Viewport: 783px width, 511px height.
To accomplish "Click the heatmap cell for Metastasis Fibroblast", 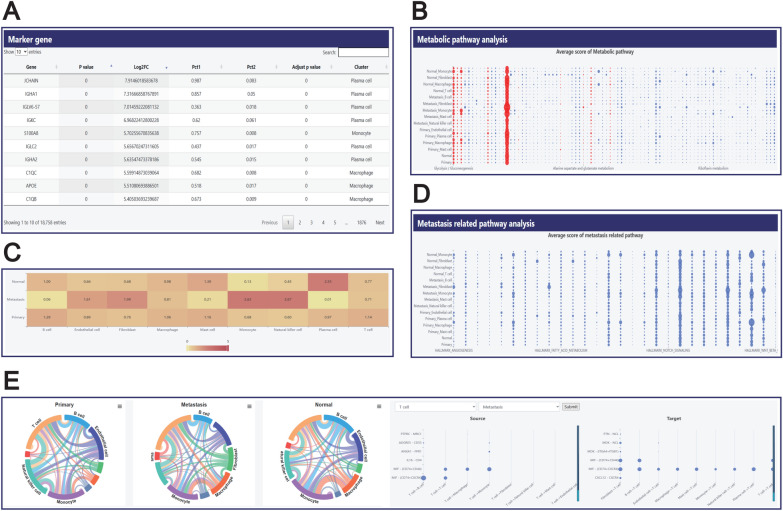I will (x=127, y=300).
